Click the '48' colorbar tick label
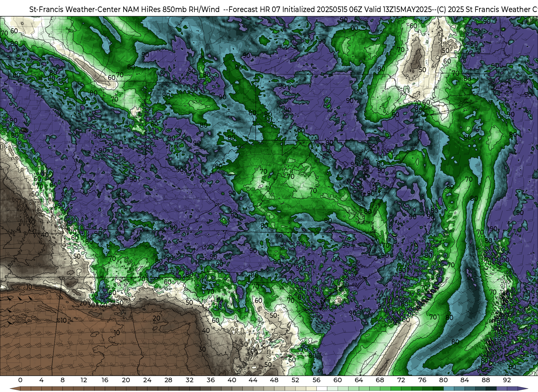 pos(274,380)
